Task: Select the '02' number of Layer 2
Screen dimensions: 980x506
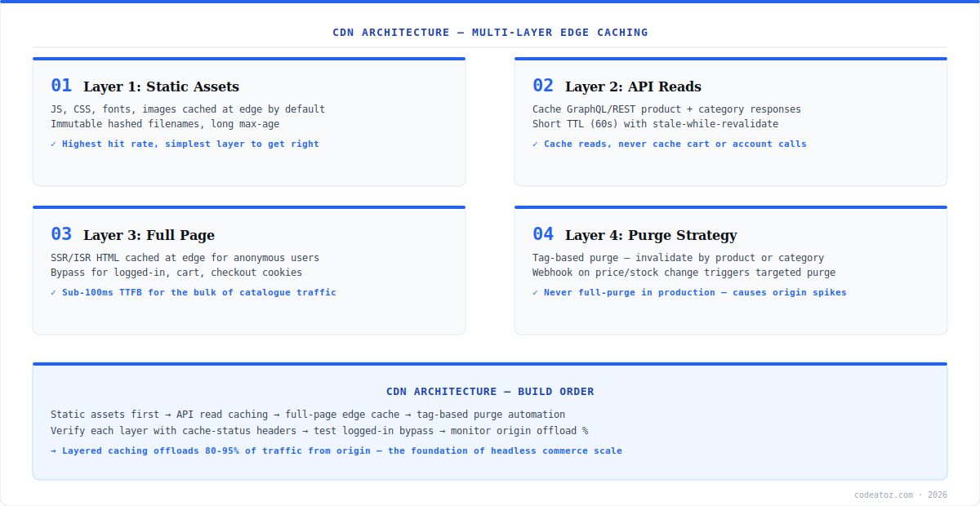Action: click(543, 86)
